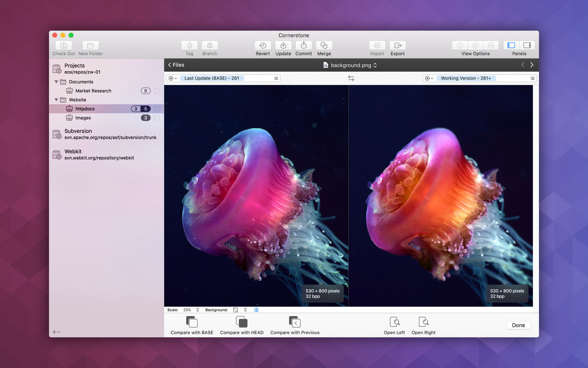The height and width of the screenshot is (368, 588).
Task: Click the Background color swatch
Action: coord(236,310)
